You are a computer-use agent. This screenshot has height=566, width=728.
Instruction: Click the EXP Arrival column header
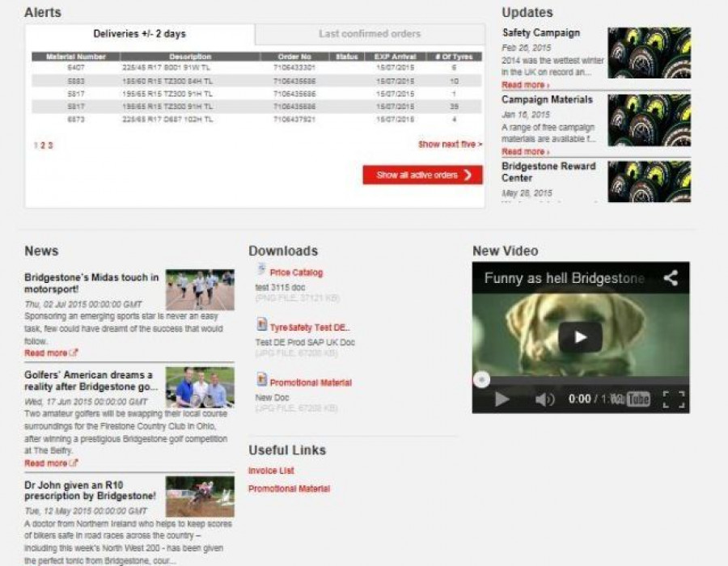pyautogui.click(x=395, y=57)
